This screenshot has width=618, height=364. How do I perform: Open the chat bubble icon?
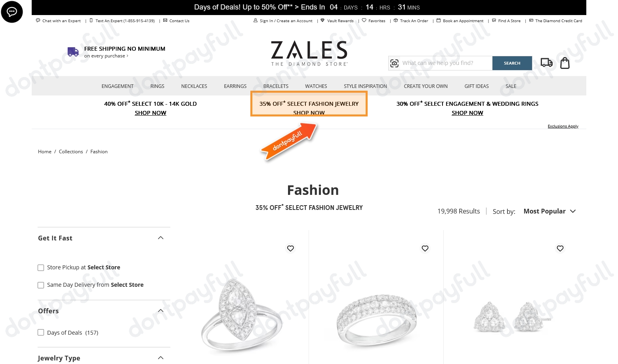point(12,12)
